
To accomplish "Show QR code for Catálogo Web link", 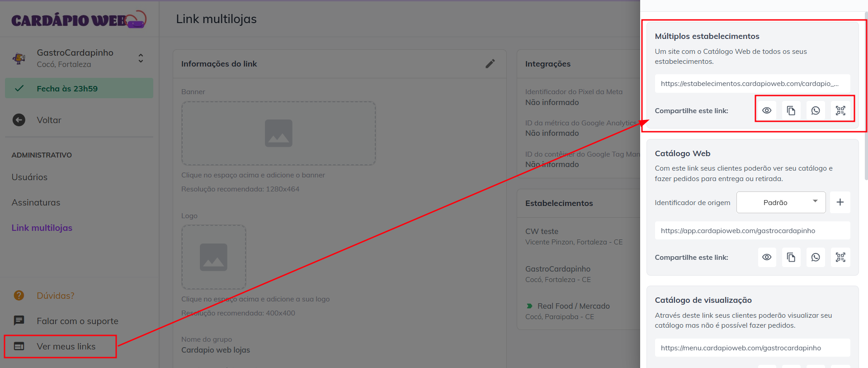I will pyautogui.click(x=840, y=257).
